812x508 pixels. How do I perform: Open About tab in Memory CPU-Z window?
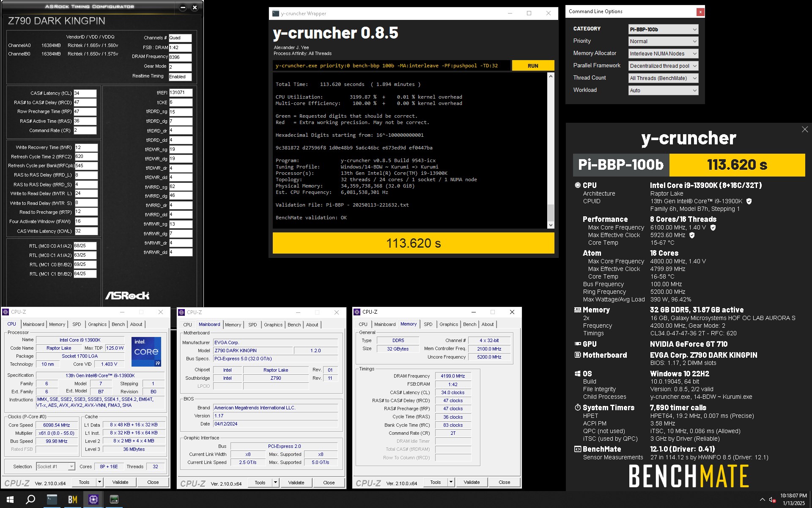click(x=488, y=324)
